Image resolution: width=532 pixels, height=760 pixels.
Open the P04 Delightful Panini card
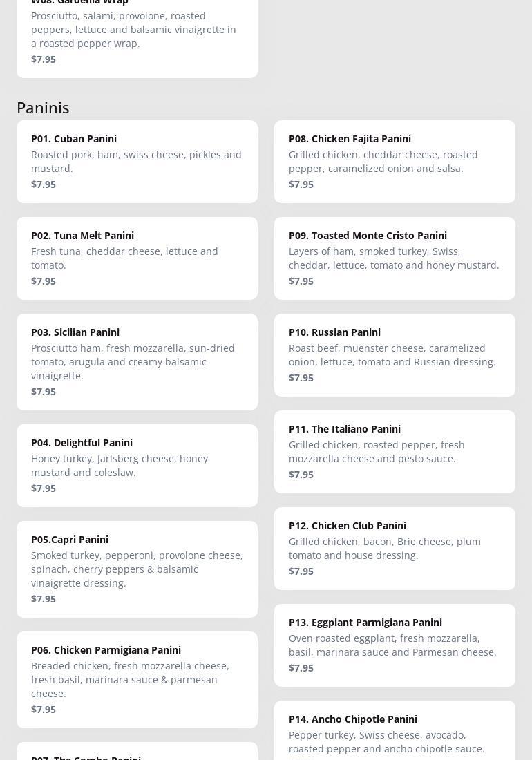tap(137, 465)
